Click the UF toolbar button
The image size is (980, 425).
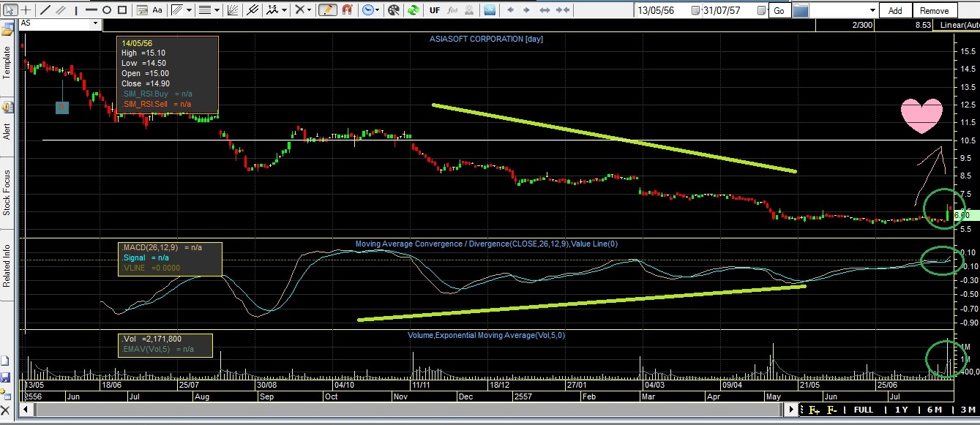pyautogui.click(x=435, y=10)
